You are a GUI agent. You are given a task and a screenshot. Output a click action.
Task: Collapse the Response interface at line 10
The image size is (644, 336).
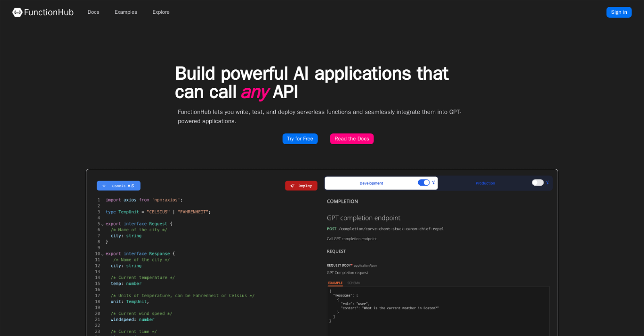click(102, 254)
